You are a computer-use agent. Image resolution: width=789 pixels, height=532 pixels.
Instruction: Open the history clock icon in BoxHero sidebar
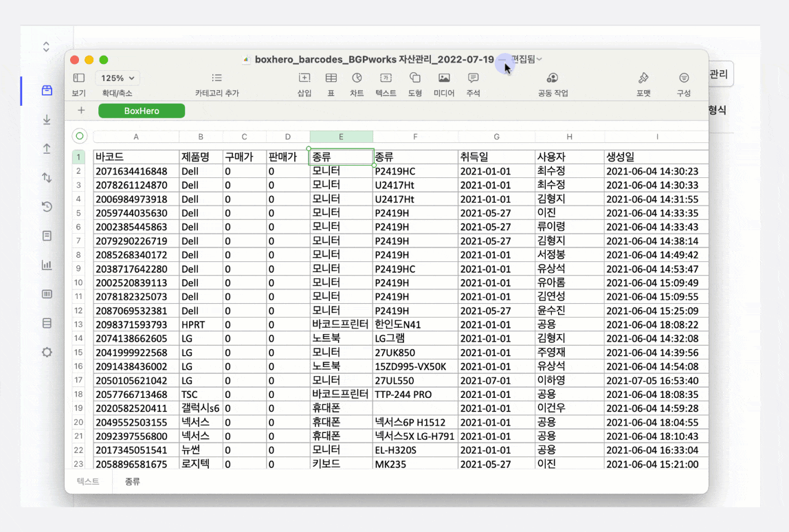pyautogui.click(x=47, y=206)
